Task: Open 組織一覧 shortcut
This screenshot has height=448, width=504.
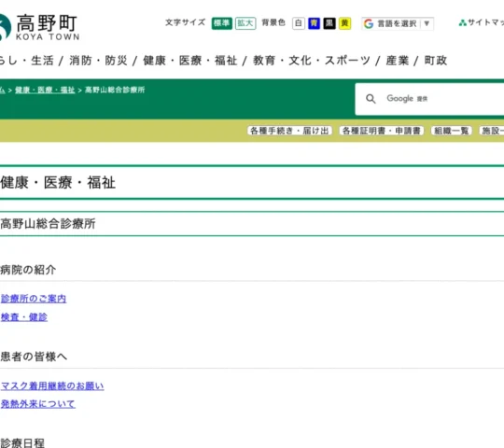Action: coord(452,131)
